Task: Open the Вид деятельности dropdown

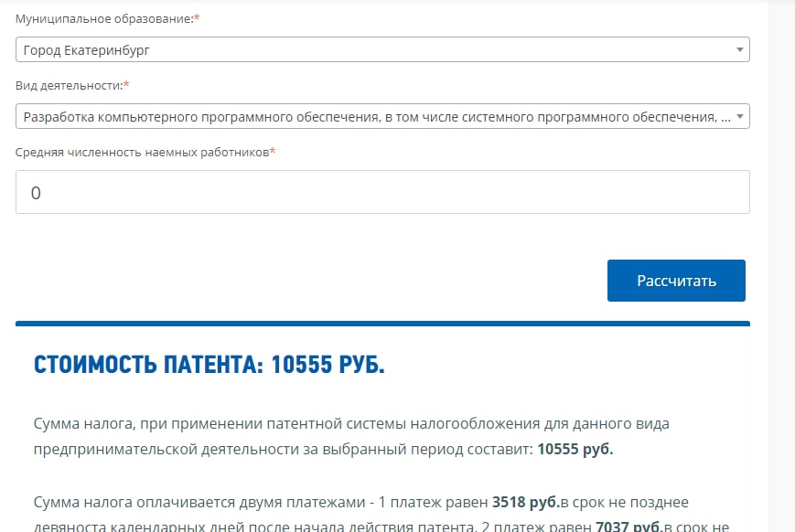Action: tap(382, 116)
